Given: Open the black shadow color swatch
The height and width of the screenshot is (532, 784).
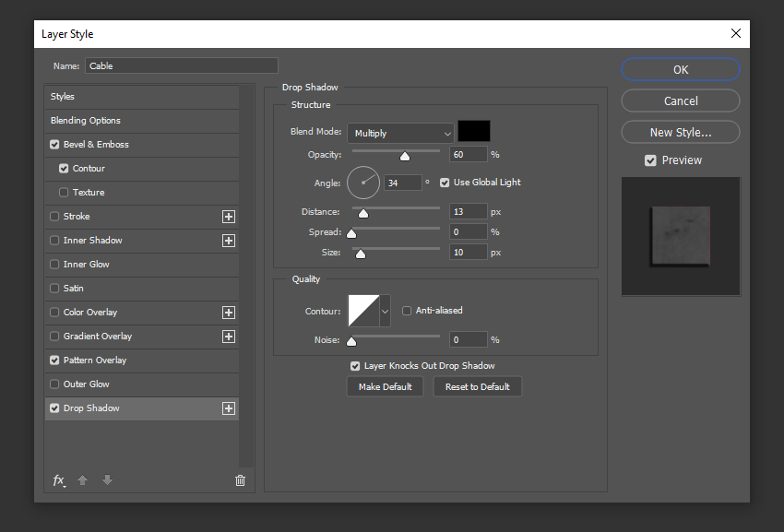Looking at the screenshot, I should 474,131.
